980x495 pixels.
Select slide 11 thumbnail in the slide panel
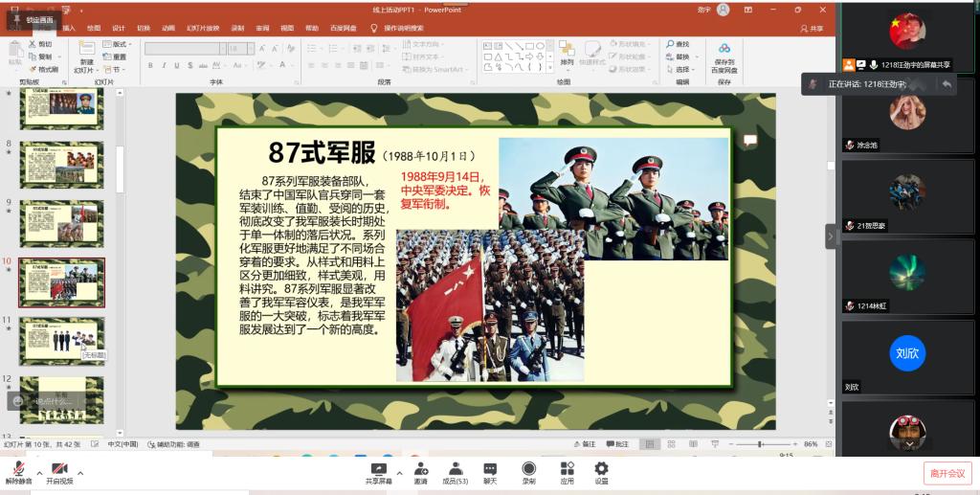tap(62, 343)
